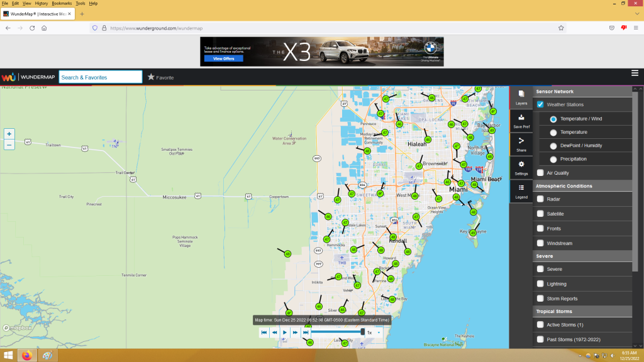Reload the page in Firefox
The image size is (644, 362).
(x=32, y=28)
